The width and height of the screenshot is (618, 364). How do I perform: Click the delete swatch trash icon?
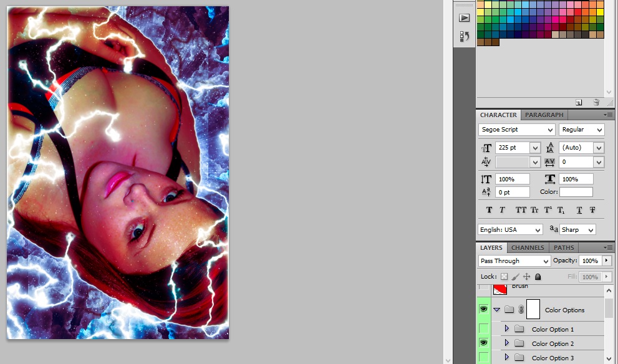pyautogui.click(x=596, y=102)
